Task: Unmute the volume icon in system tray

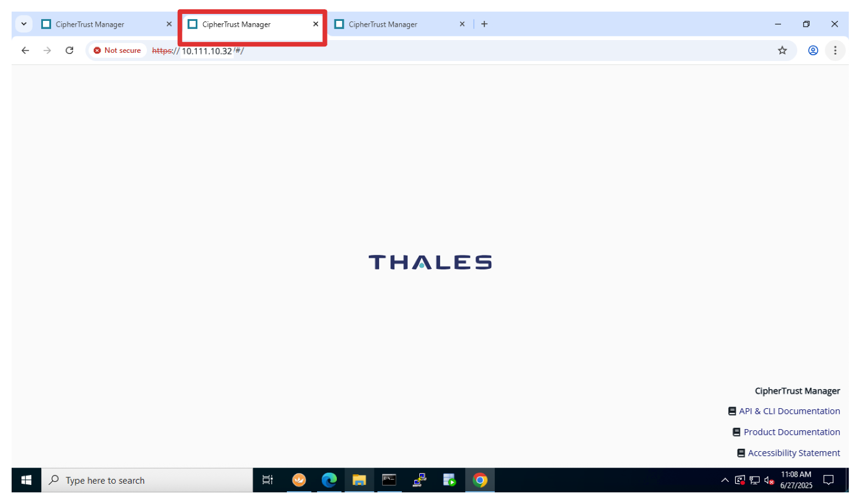Action: [769, 480]
